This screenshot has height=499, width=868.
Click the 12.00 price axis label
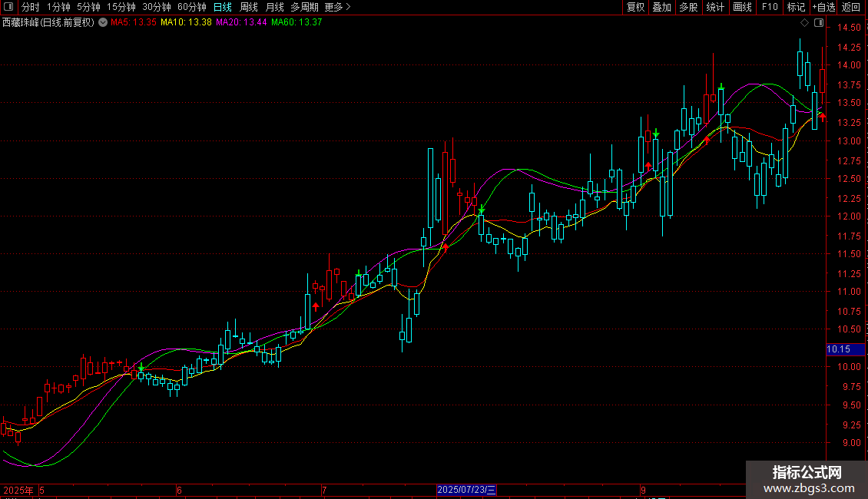pos(849,216)
